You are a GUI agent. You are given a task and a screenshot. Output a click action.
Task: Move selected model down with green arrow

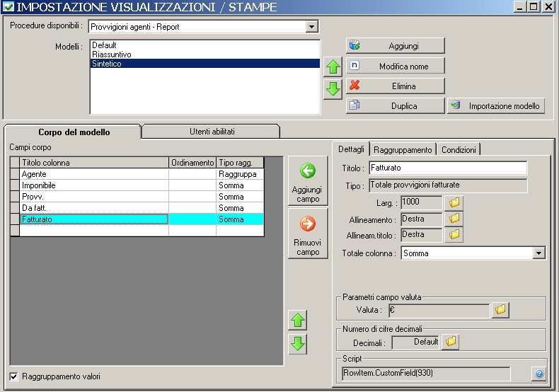coord(333,89)
